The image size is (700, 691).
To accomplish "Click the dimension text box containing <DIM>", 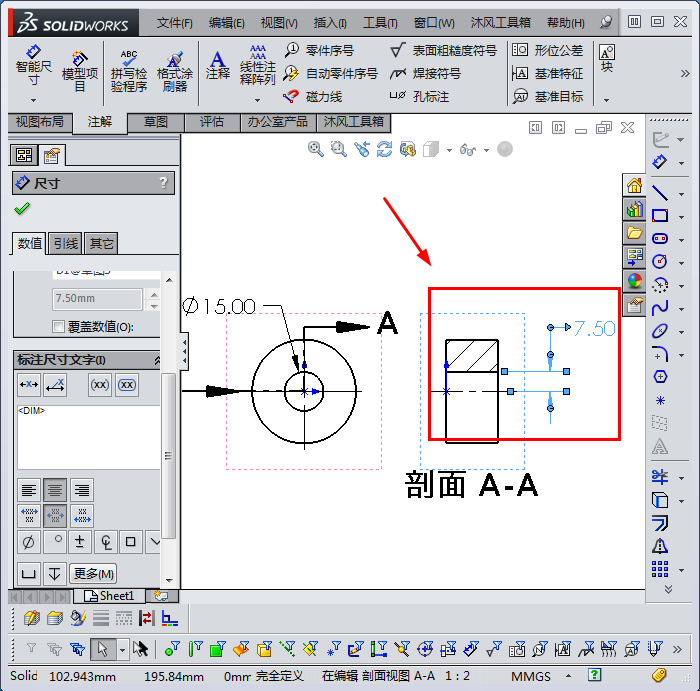I will [86, 436].
